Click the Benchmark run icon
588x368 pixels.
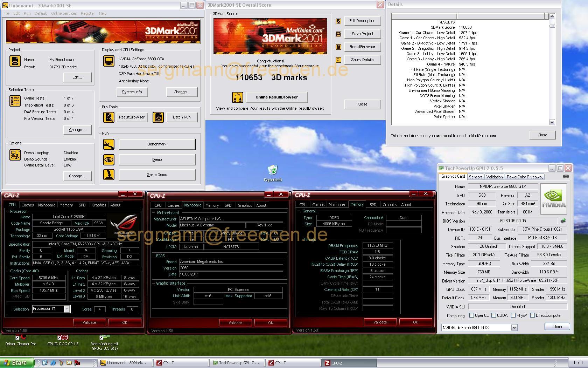(109, 144)
